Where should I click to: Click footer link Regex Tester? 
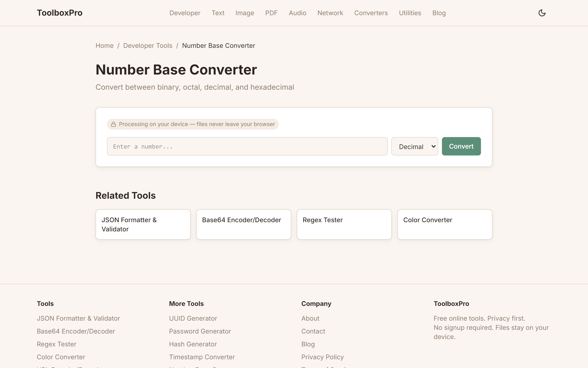click(x=56, y=344)
